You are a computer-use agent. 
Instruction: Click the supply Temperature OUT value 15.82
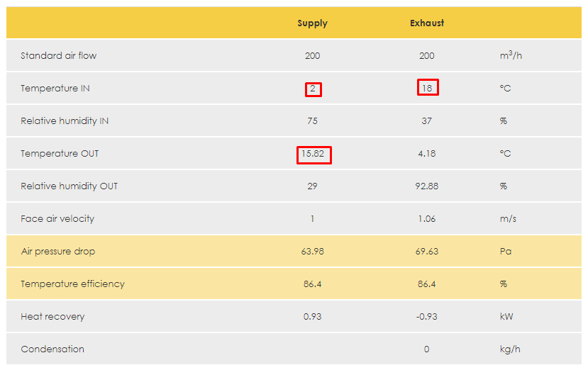coord(313,154)
